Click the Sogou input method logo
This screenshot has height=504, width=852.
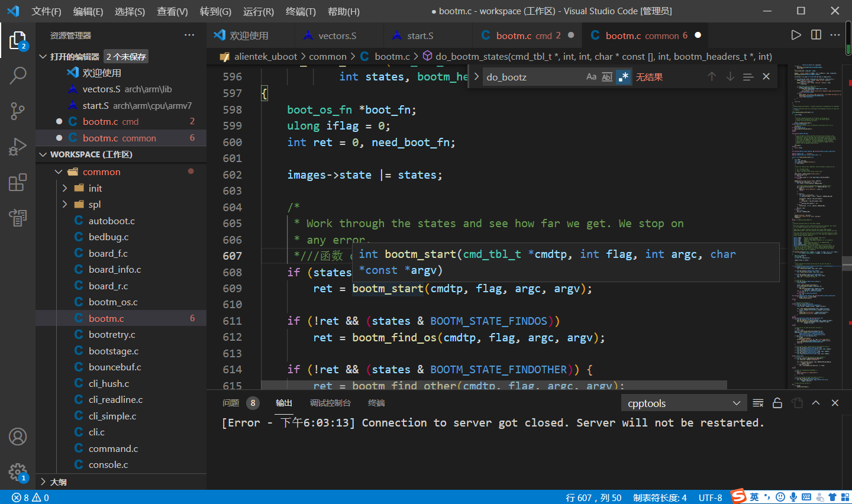(738, 496)
